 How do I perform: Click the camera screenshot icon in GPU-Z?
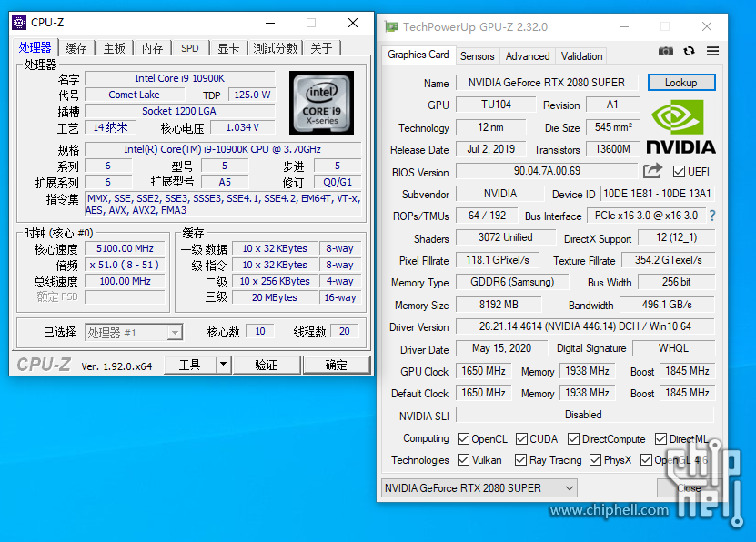(x=666, y=51)
